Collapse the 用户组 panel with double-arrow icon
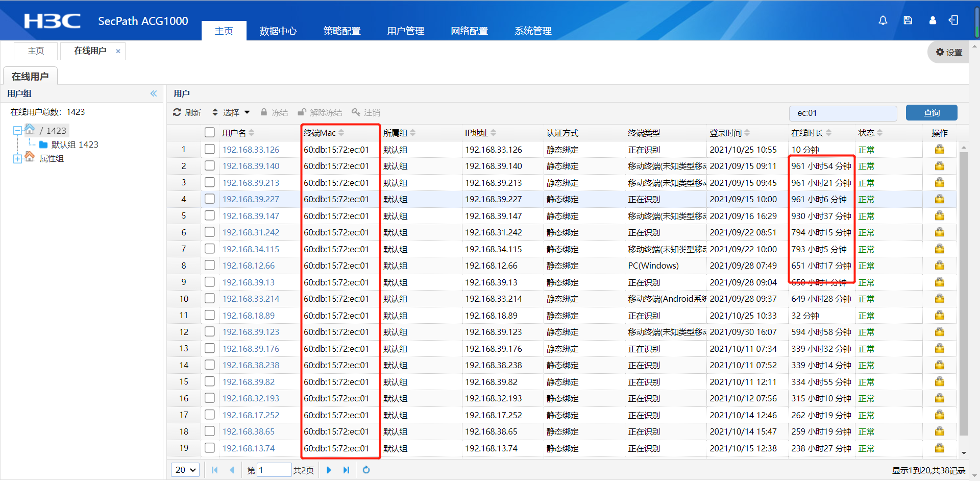Screen dimensions: 980x481 click(154, 93)
